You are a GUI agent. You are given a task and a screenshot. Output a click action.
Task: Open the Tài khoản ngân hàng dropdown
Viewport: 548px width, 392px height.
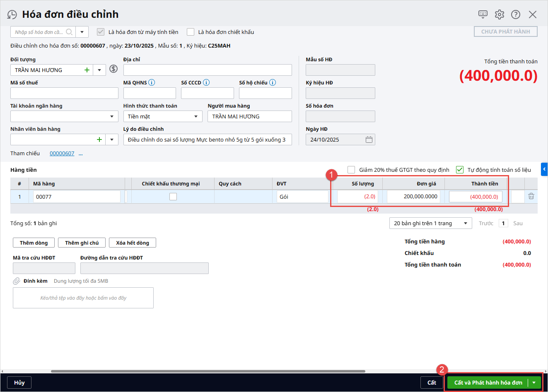[111, 117]
